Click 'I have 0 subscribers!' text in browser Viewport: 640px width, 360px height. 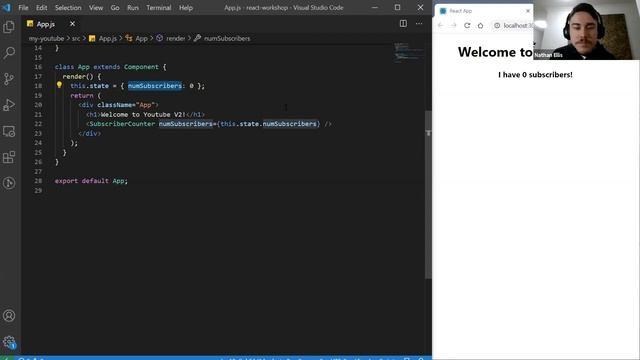pyautogui.click(x=535, y=75)
